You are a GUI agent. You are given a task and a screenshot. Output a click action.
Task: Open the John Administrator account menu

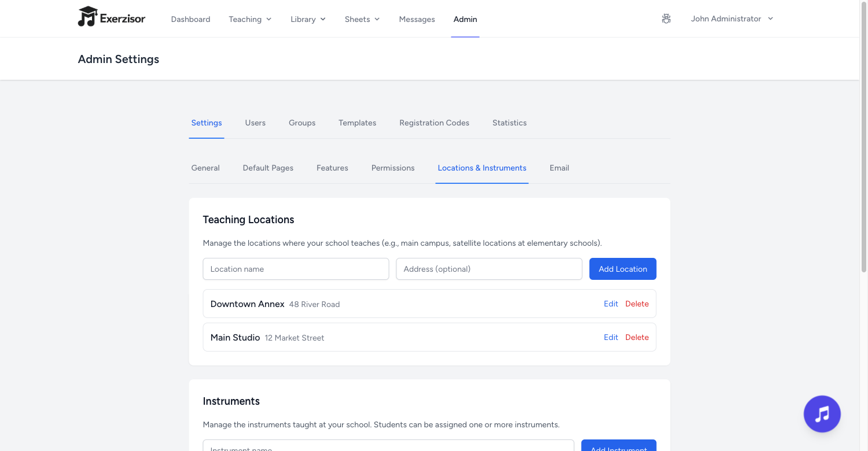[x=732, y=19]
